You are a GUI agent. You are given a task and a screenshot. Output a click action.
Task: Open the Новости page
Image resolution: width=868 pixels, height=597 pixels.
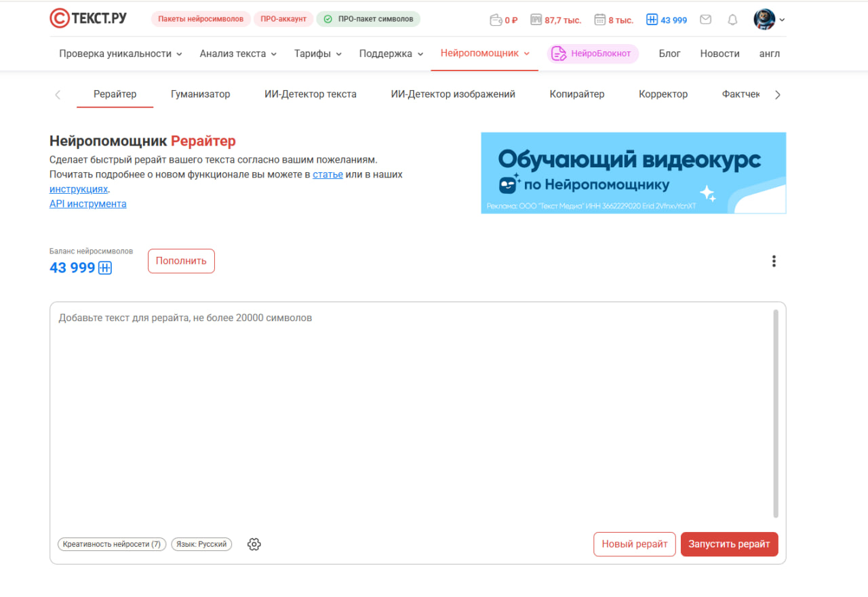point(719,54)
